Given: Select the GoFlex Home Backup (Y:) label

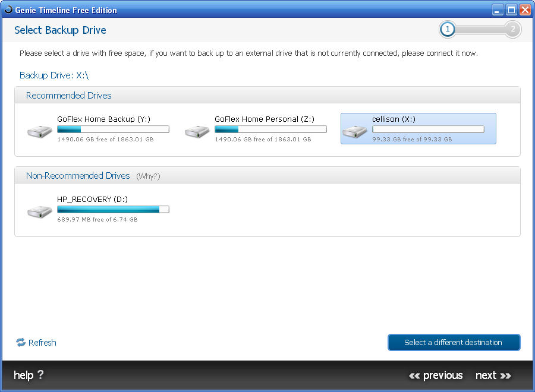Looking at the screenshot, I should [103, 119].
